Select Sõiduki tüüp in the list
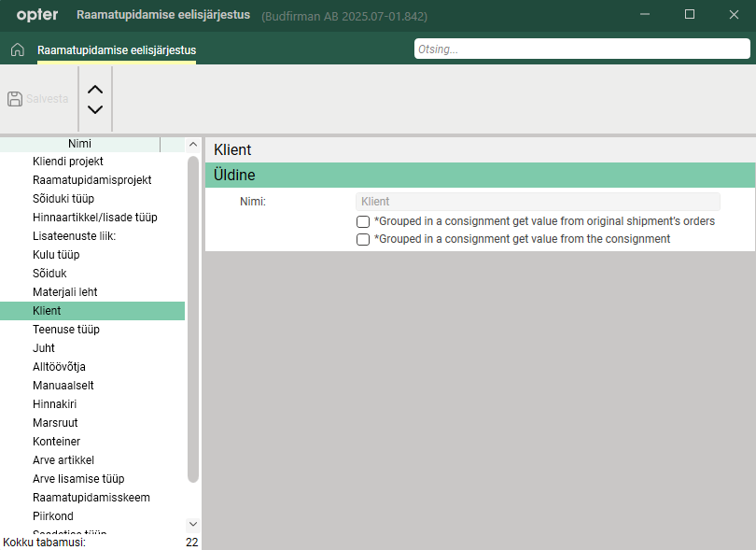This screenshot has width=756, height=550. click(x=63, y=199)
